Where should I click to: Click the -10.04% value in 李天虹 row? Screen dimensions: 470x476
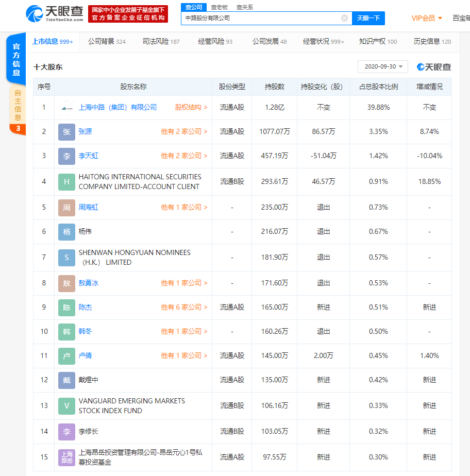click(429, 156)
